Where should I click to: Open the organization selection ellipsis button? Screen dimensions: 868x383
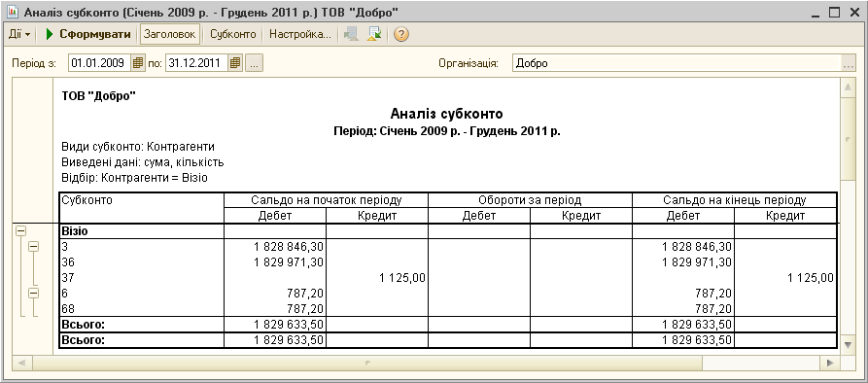[x=848, y=63]
